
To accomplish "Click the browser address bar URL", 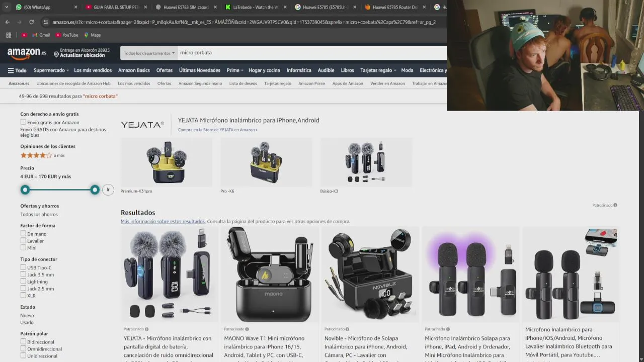I will [244, 22].
